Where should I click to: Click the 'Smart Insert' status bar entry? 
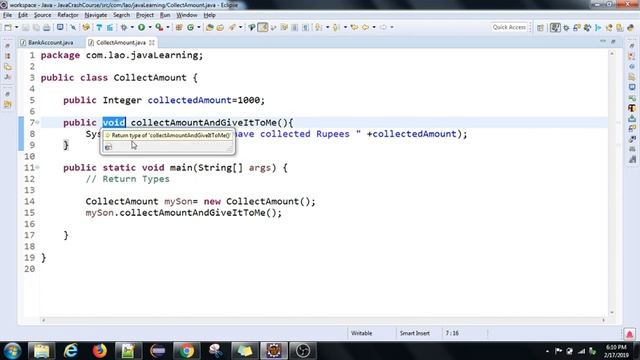pos(414,333)
